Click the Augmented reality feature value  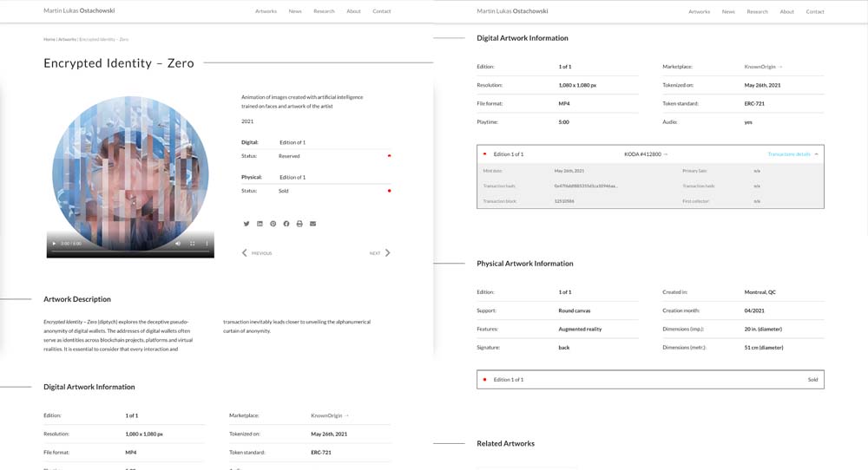580,329
